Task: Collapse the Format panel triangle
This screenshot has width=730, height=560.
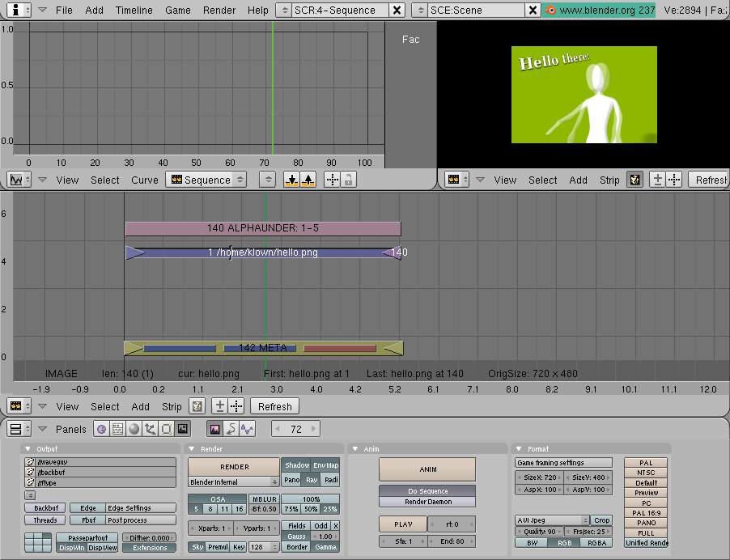Action: coord(519,449)
